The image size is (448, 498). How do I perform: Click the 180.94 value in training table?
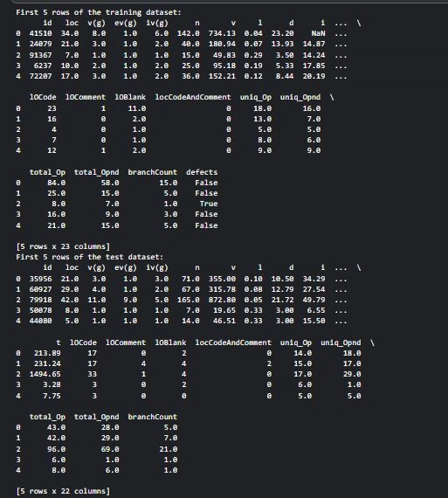[x=222, y=44]
